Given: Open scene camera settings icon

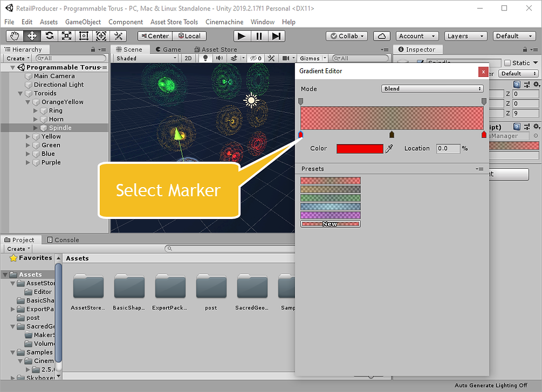Looking at the screenshot, I should pyautogui.click(x=286, y=58).
